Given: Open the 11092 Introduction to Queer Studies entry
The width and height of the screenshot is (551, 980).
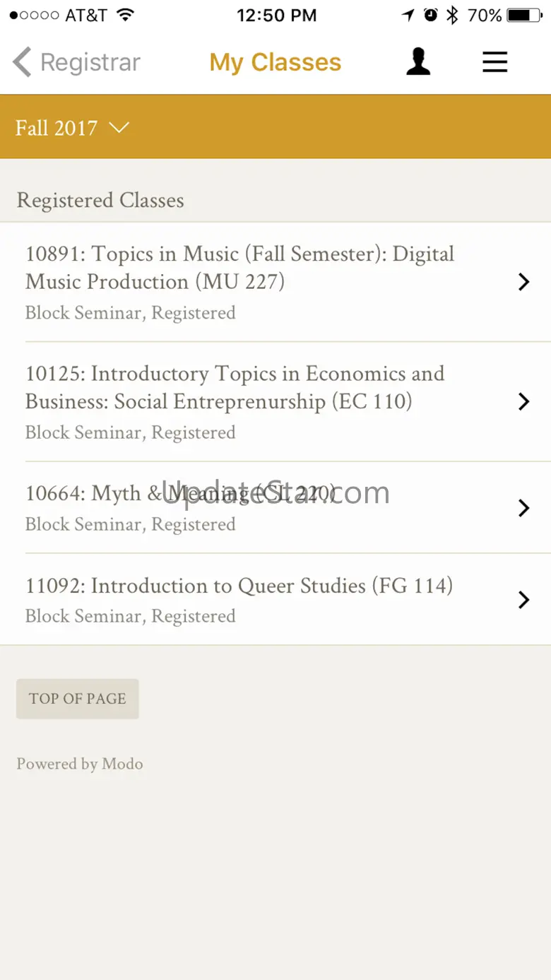Looking at the screenshot, I should pyautogui.click(x=240, y=599).
